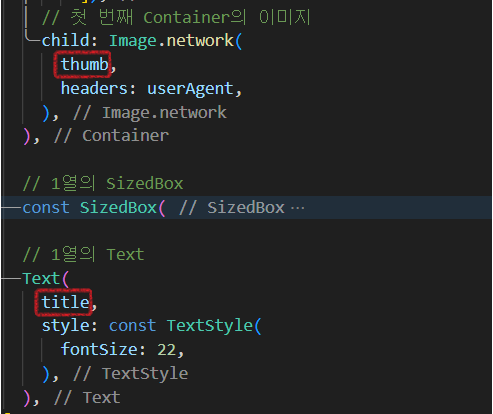Screen dimensions: 493x414
Task: Click the '// TextStyle' closing comment
Action: (131, 374)
